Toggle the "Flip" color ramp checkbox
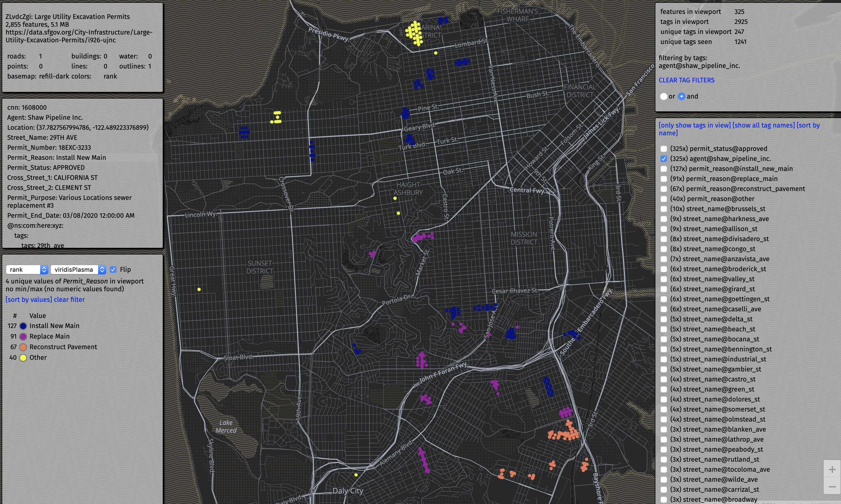Viewport: 841px width, 504px height. coord(113,269)
